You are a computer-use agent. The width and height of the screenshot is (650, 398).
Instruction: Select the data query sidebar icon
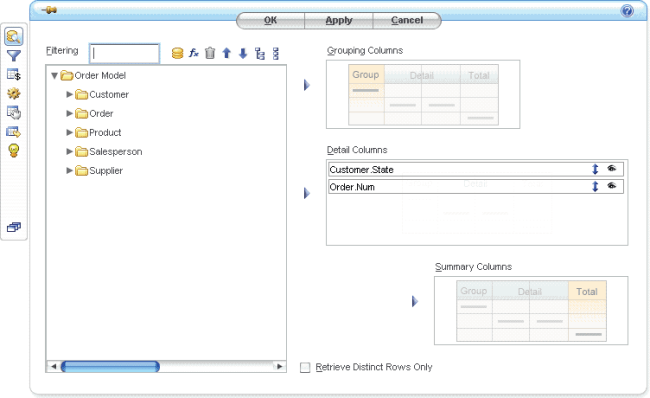[14, 37]
